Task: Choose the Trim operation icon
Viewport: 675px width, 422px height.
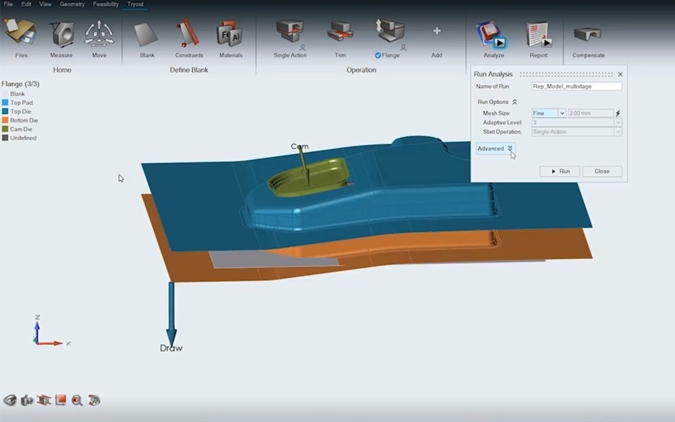Action: tap(341, 35)
